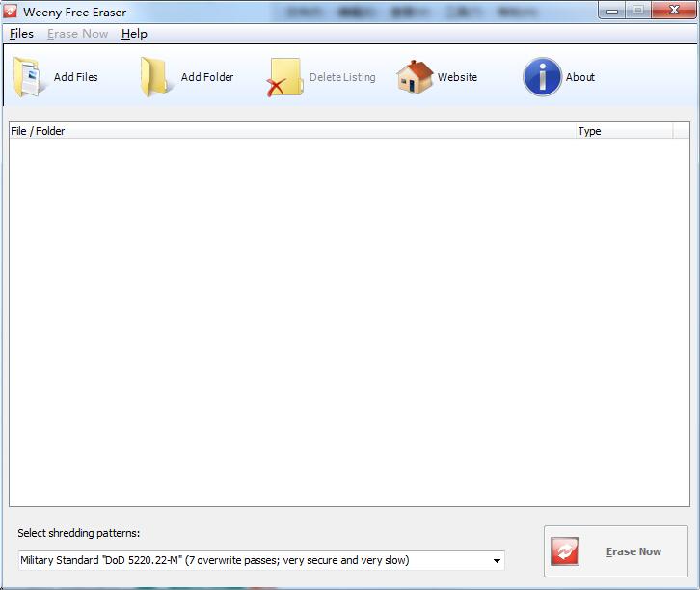Click the Add Files folder icon
Screen dimensions: 700x590
pos(30,77)
